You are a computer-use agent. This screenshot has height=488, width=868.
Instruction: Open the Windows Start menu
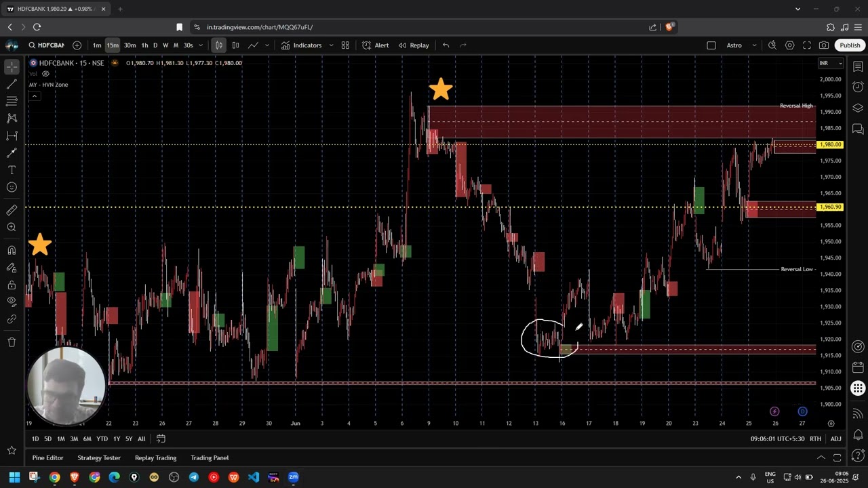point(14,477)
